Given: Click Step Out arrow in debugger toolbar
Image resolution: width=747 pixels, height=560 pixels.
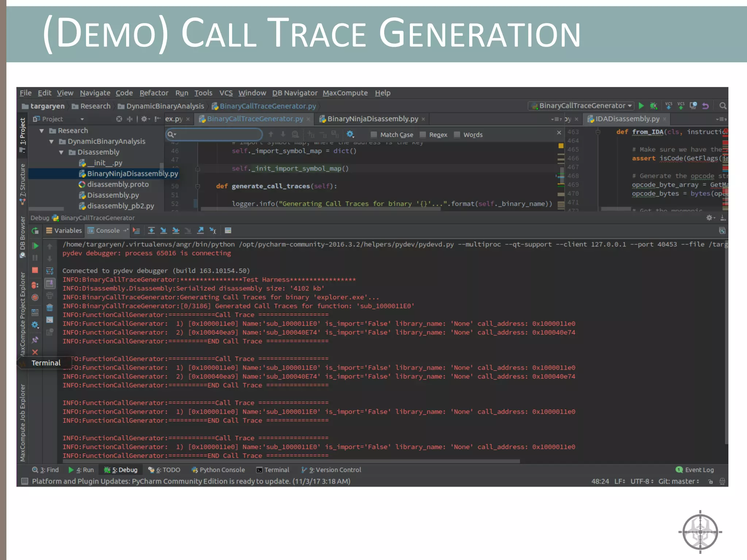Looking at the screenshot, I should tap(200, 230).
